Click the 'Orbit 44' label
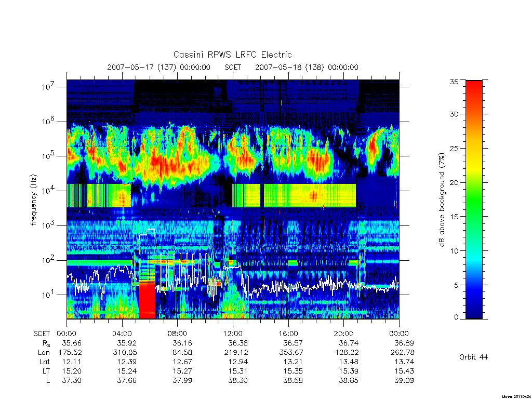 tap(473, 357)
